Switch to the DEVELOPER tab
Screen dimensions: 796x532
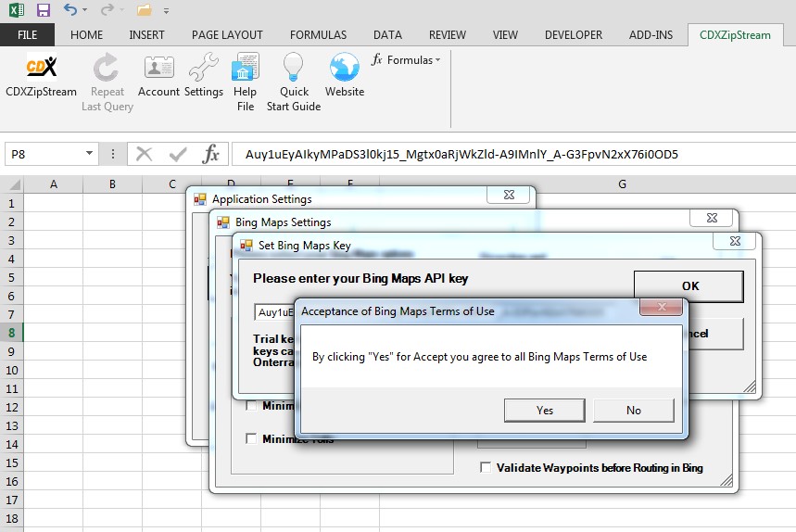[574, 35]
